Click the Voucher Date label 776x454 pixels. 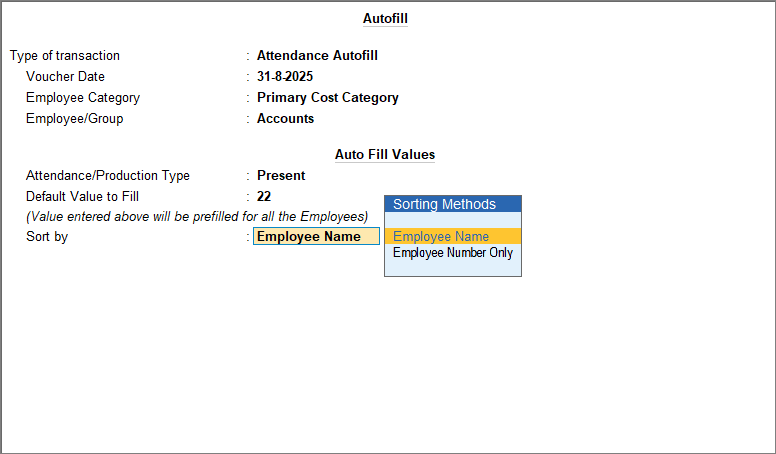click(x=65, y=77)
